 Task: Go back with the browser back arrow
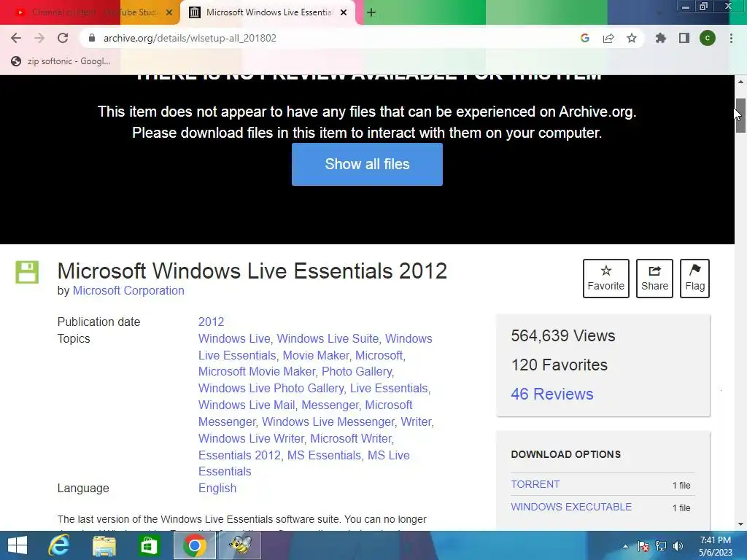pos(16,38)
